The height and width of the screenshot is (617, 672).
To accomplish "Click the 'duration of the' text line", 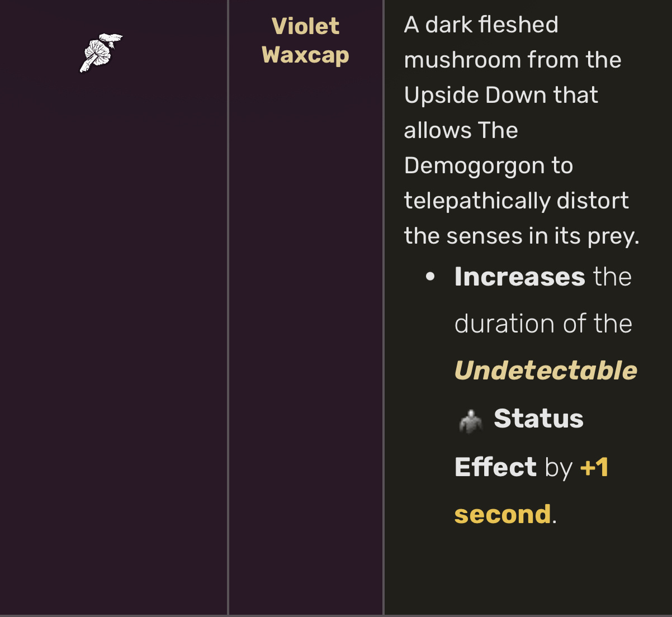I will click(x=543, y=324).
